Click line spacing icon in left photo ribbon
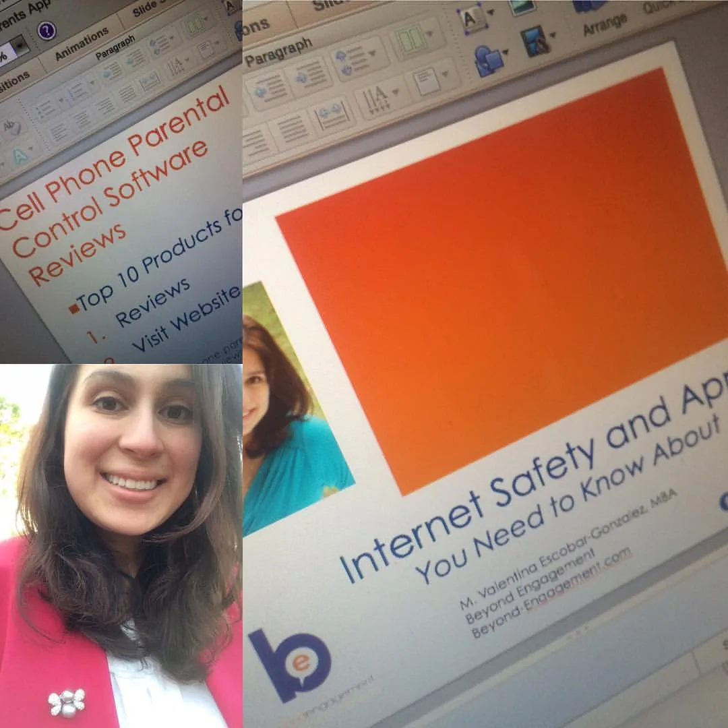728x728 pixels. (x=160, y=47)
